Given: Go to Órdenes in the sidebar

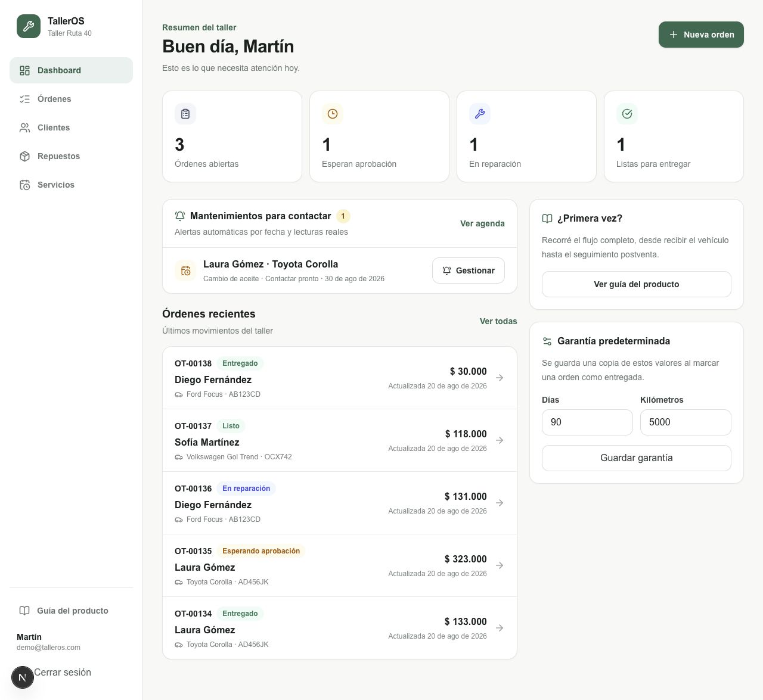Looking at the screenshot, I should tap(71, 99).
